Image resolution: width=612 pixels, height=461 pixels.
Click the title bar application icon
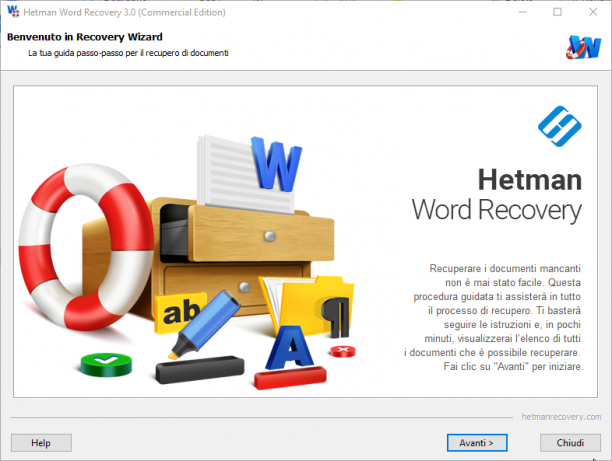tap(13, 12)
